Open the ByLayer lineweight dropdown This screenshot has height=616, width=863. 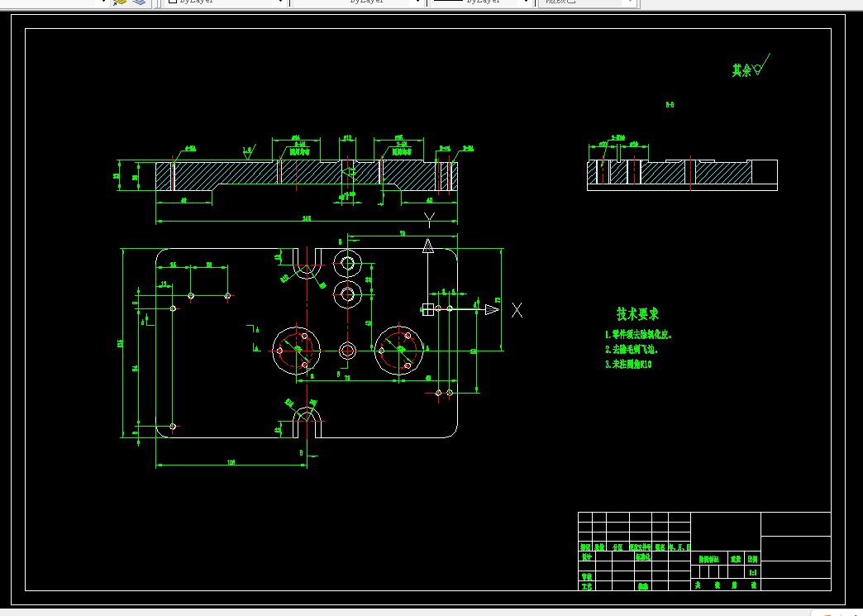pyautogui.click(x=482, y=2)
